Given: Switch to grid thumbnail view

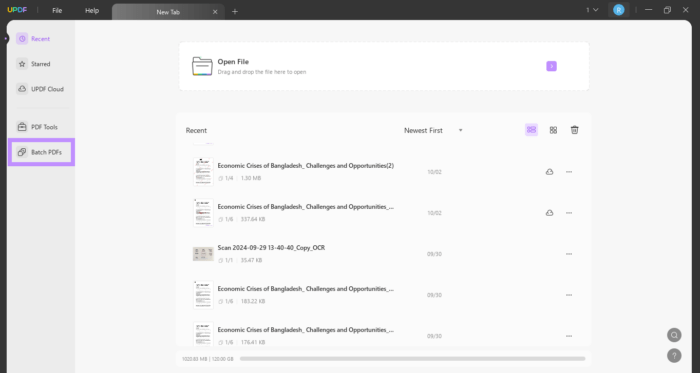Looking at the screenshot, I should point(553,130).
